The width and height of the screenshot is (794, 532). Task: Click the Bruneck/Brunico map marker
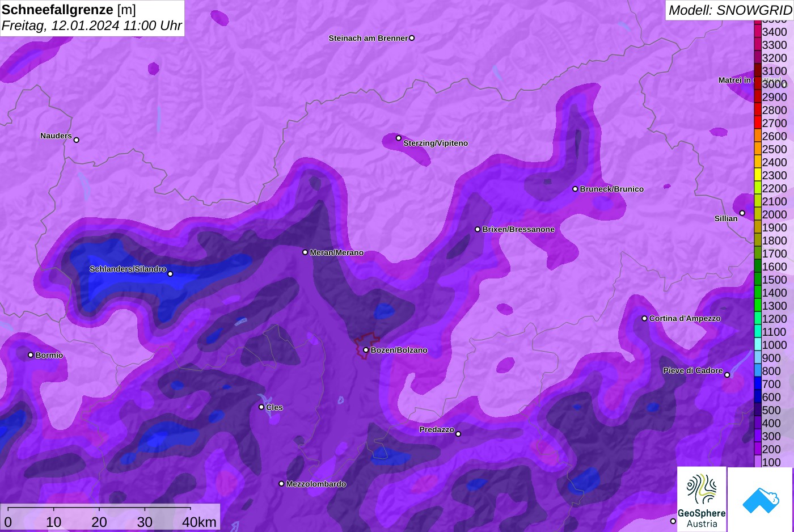575,189
